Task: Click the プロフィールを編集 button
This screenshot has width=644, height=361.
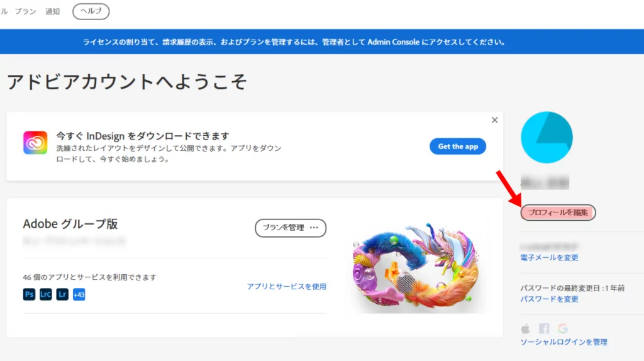Action: [558, 213]
